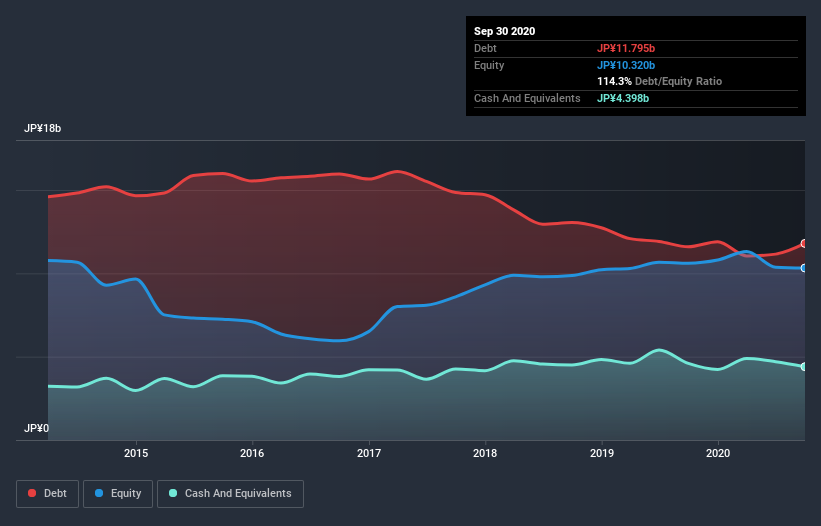Click the JP¥10.320b equity value
The height and width of the screenshot is (526, 821).
coord(626,65)
